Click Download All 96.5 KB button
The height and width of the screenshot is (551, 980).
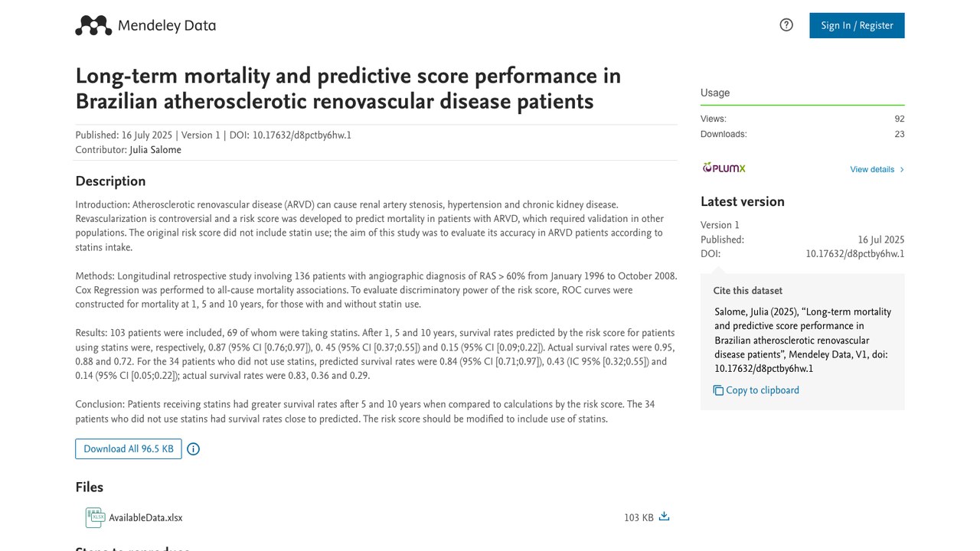coord(129,449)
